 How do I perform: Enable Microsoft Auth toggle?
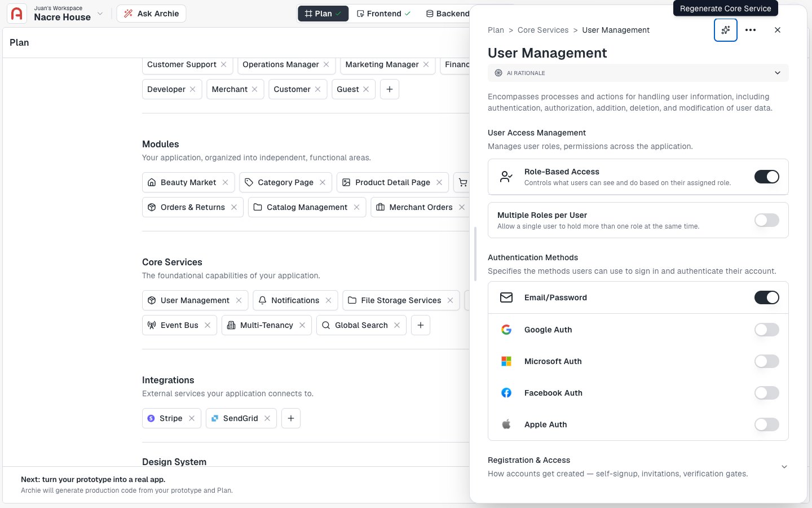(x=767, y=361)
